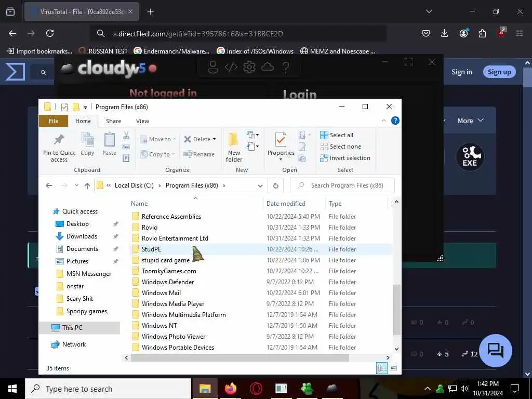Select the StudPE folder
The image size is (532, 399).
260,249
